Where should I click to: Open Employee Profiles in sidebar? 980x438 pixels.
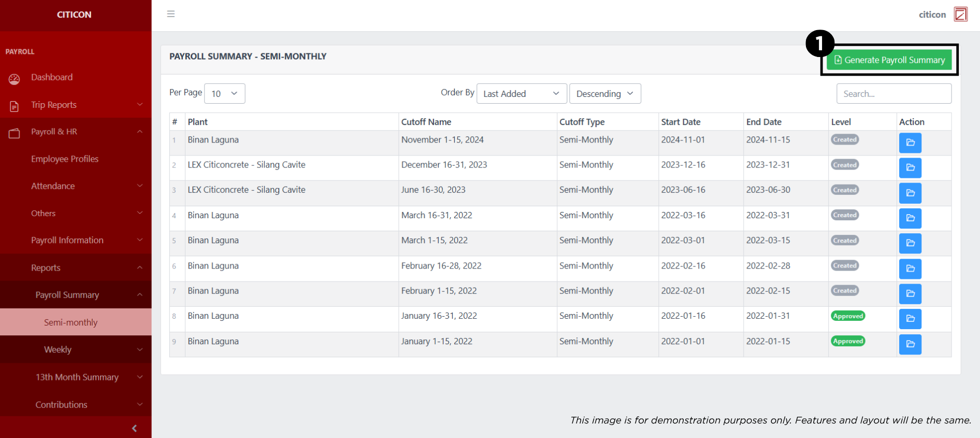click(x=65, y=159)
